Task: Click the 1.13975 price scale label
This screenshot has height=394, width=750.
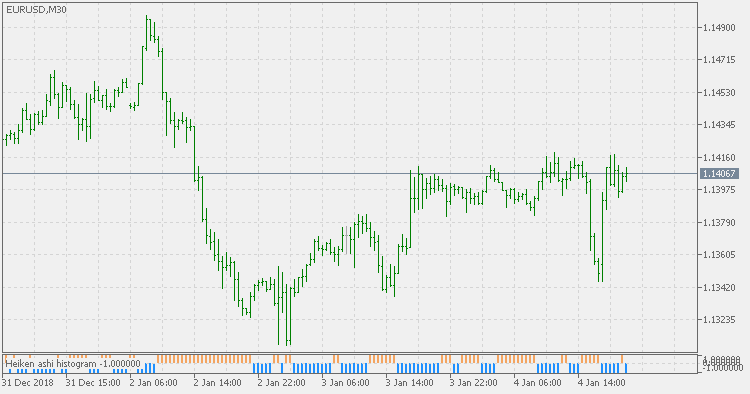Action: tap(719, 190)
